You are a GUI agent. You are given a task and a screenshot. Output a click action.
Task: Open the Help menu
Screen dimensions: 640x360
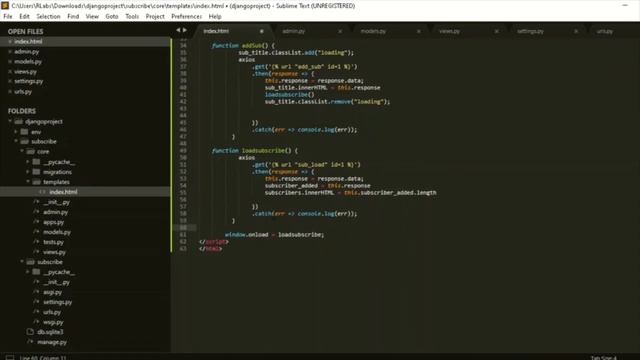pos(215,17)
